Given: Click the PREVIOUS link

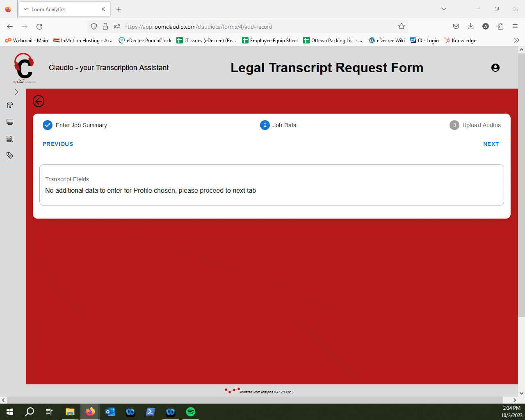Looking at the screenshot, I should [58, 144].
